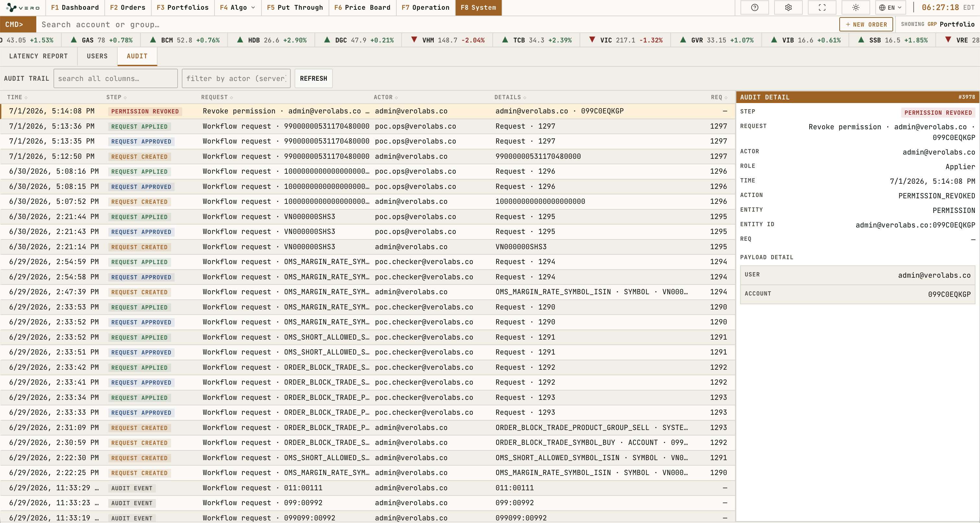The image size is (980, 523).
Task: Click the SSB ticker item
Action: 893,40
